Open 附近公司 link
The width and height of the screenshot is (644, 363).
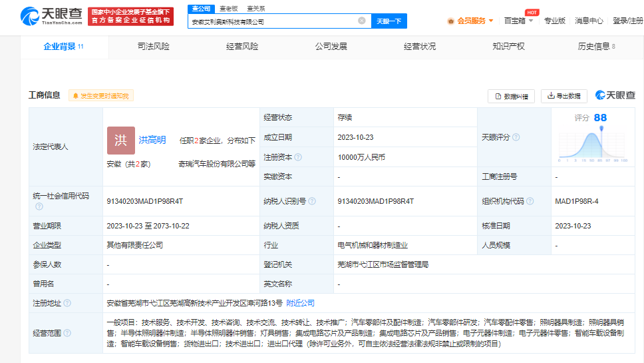pyautogui.click(x=300, y=303)
